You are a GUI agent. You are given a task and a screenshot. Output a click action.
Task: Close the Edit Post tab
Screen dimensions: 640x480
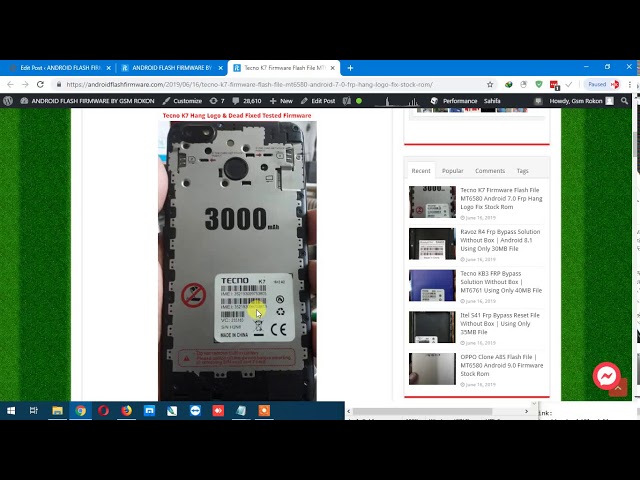click(x=108, y=68)
